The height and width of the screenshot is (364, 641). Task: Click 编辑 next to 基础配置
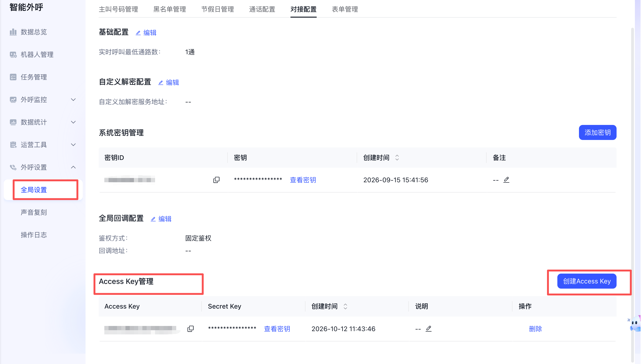146,32
